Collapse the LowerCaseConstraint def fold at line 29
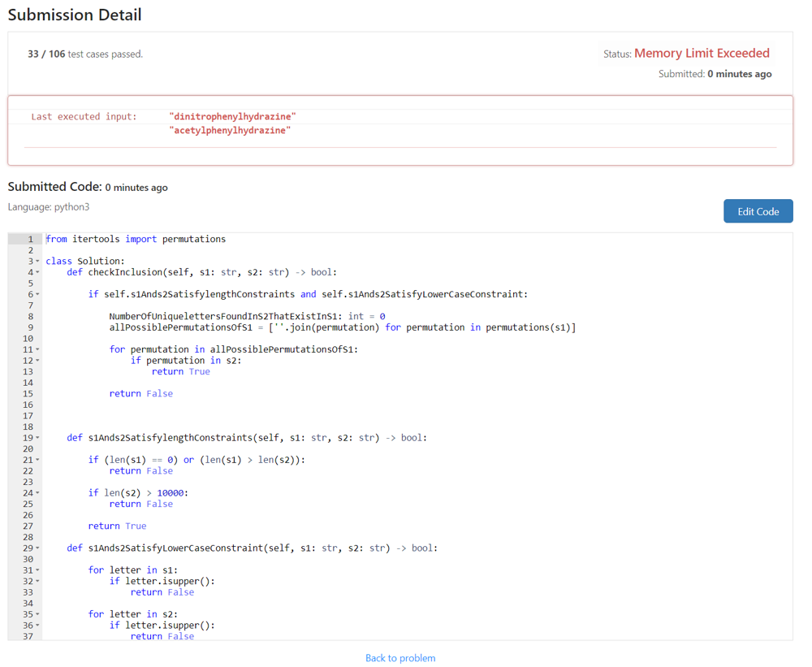The height and width of the screenshot is (667, 812). 37,548
